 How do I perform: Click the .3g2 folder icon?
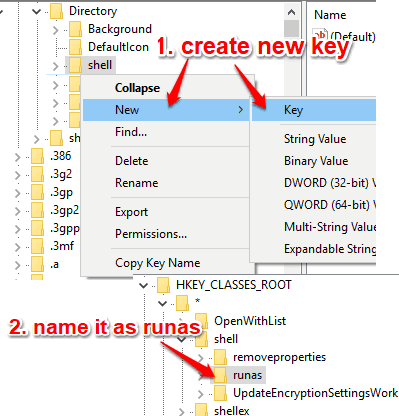click(37, 174)
